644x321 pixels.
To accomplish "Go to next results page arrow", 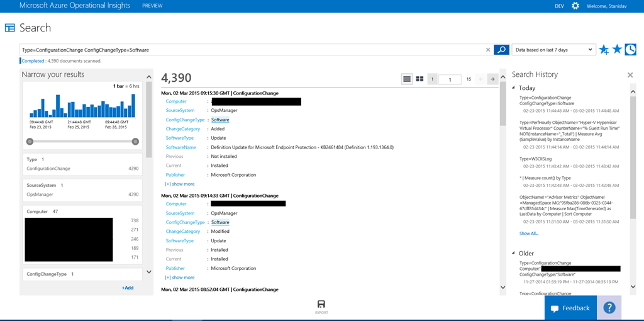I will pos(492,79).
